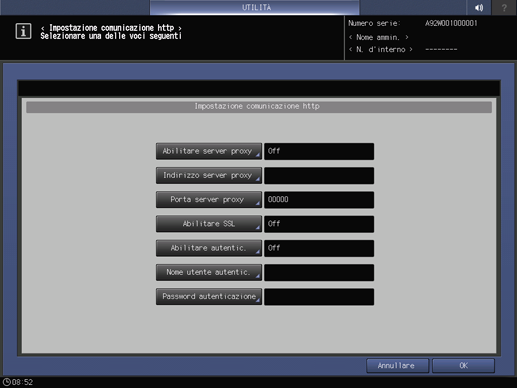
Task: Click the Off value of Abilitare autentic.
Action: (319, 248)
